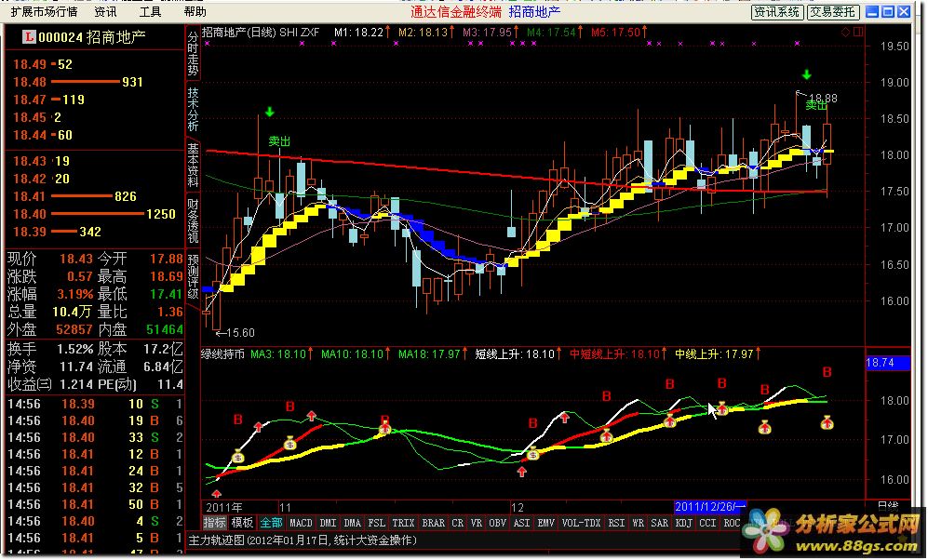Switch indicator to WR
Image resolution: width=928 pixels, height=560 pixels.
(638, 523)
